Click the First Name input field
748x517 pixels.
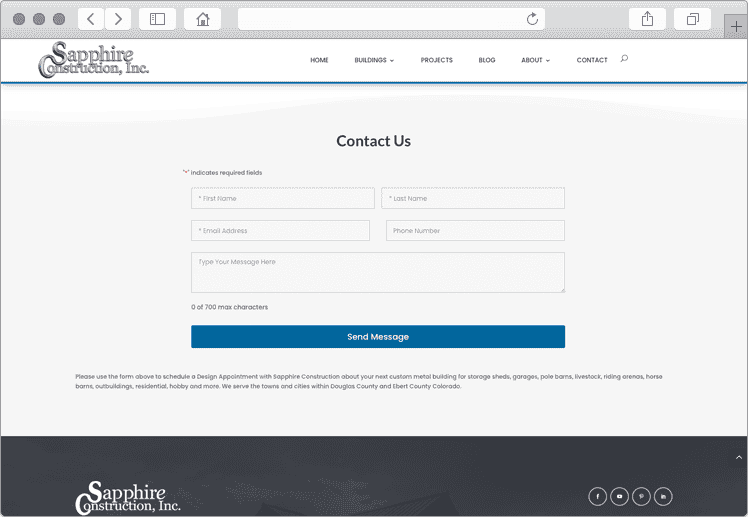pyautogui.click(x=282, y=198)
